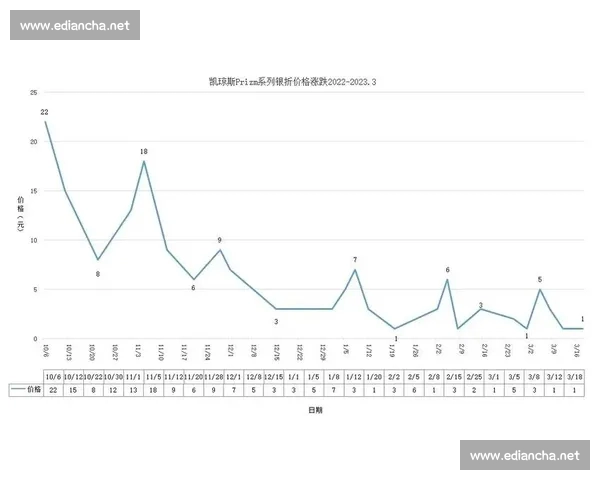The width and height of the screenshot is (600, 480).
Task: Select the 10/22 date cell in the table
Action: click(93, 377)
